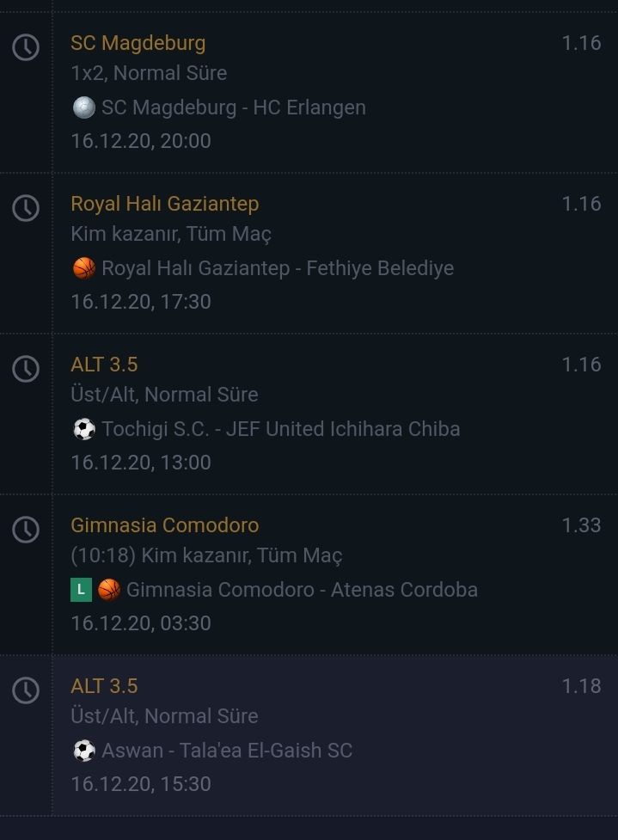Click the basketball icon beside Gimnasia Comodoro match
Image resolution: width=618 pixels, height=840 pixels.
point(109,590)
